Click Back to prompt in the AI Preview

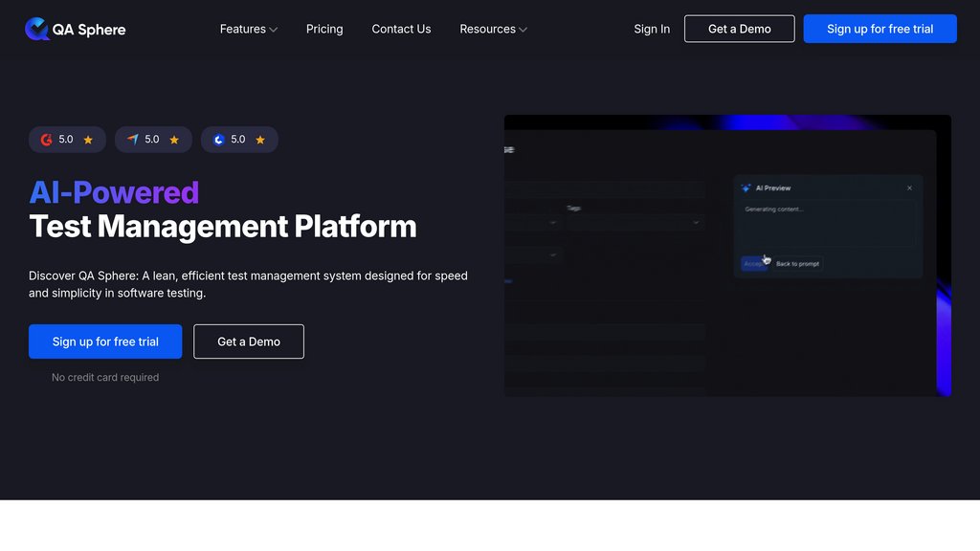pyautogui.click(x=798, y=264)
